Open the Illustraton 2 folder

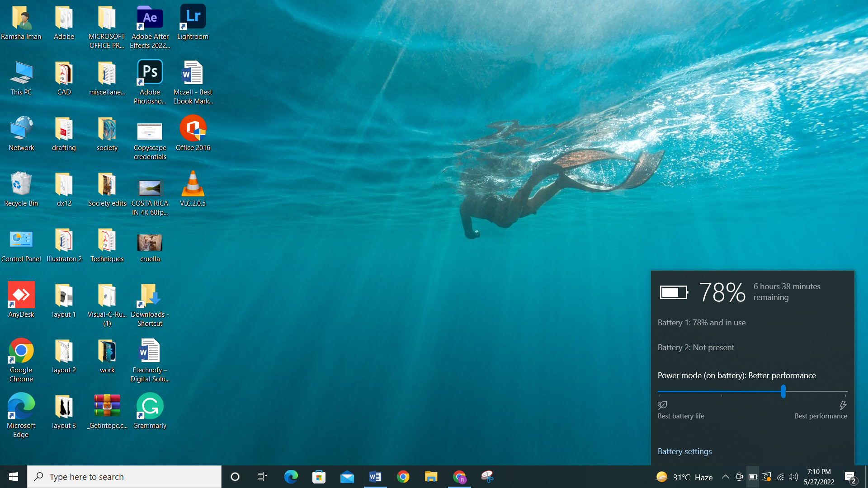(x=64, y=245)
